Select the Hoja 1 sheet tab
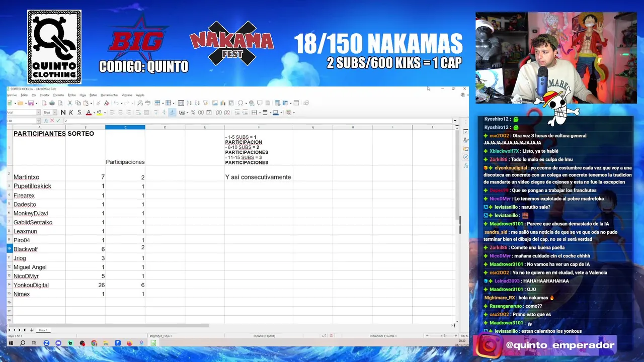 tap(43, 330)
